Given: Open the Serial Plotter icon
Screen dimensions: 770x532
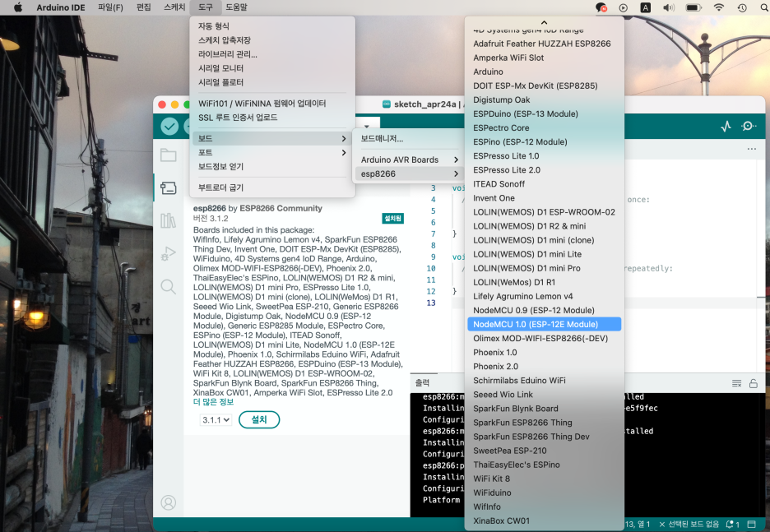Looking at the screenshot, I should coord(726,127).
